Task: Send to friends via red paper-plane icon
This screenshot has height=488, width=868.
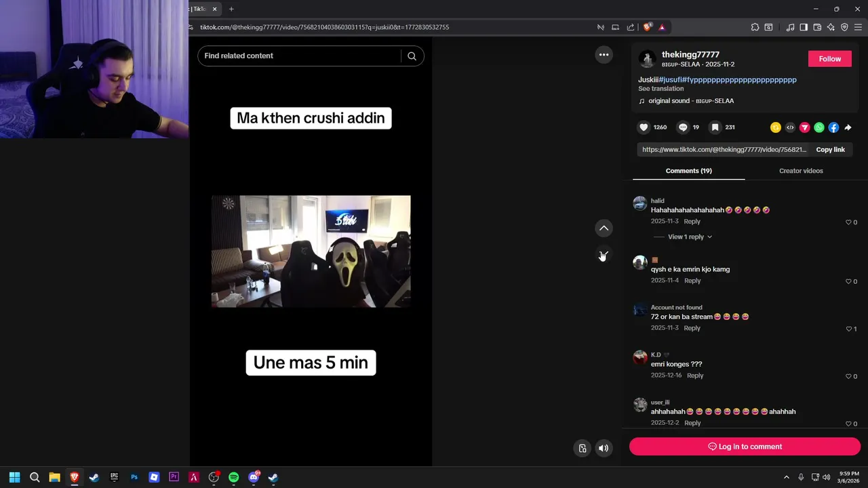Action: click(x=805, y=127)
